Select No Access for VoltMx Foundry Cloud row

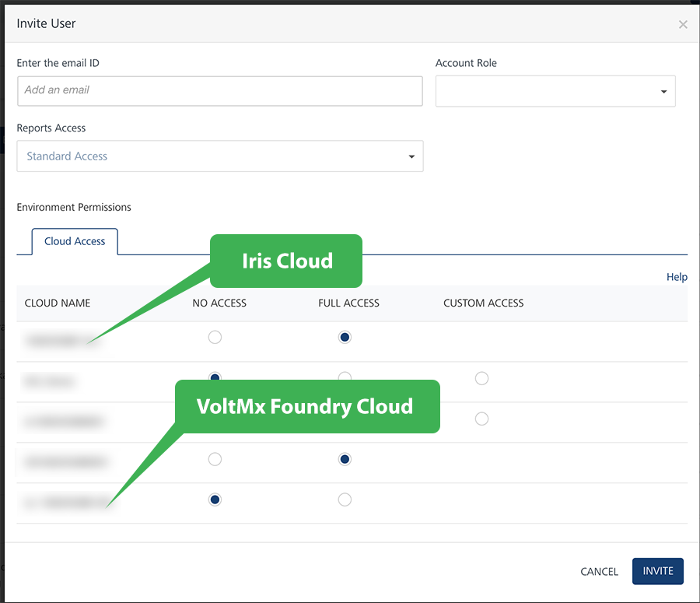point(215,500)
